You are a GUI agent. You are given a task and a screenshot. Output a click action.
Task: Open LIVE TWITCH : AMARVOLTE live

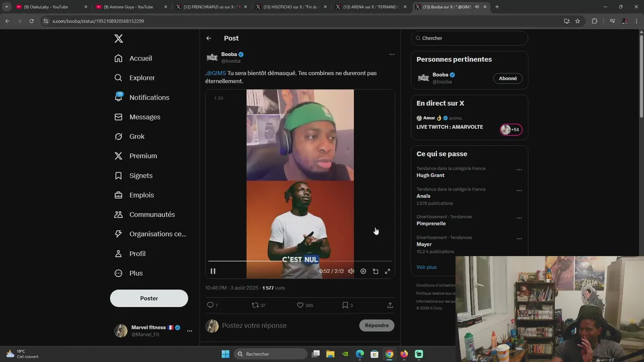[x=449, y=127]
